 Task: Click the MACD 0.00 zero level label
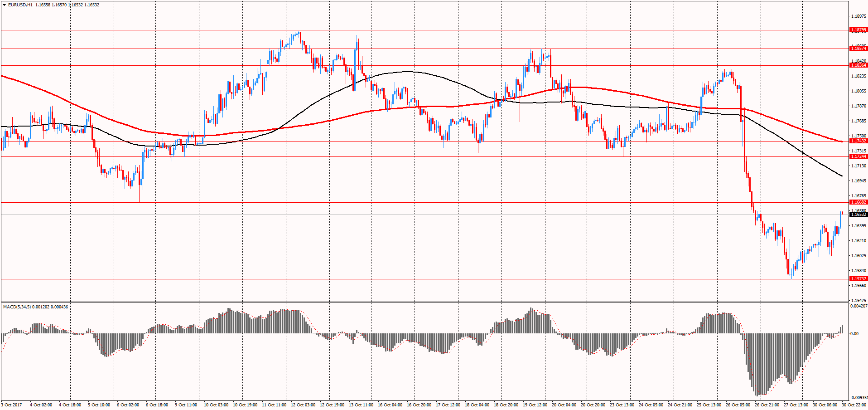coord(854,334)
